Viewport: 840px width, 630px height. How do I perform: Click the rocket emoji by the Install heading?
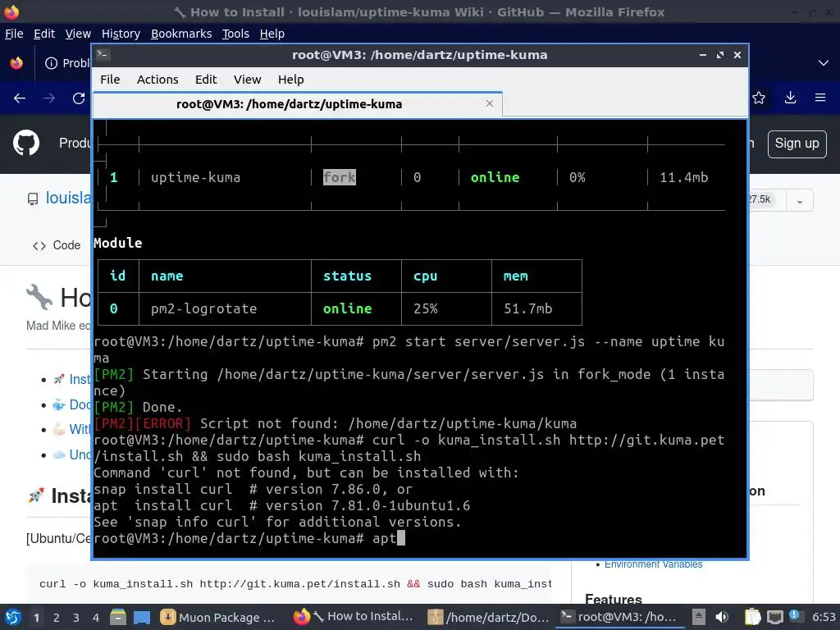pyautogui.click(x=36, y=495)
